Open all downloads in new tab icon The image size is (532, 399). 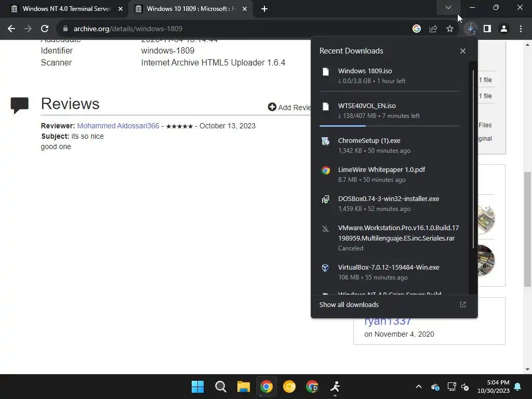click(x=463, y=304)
